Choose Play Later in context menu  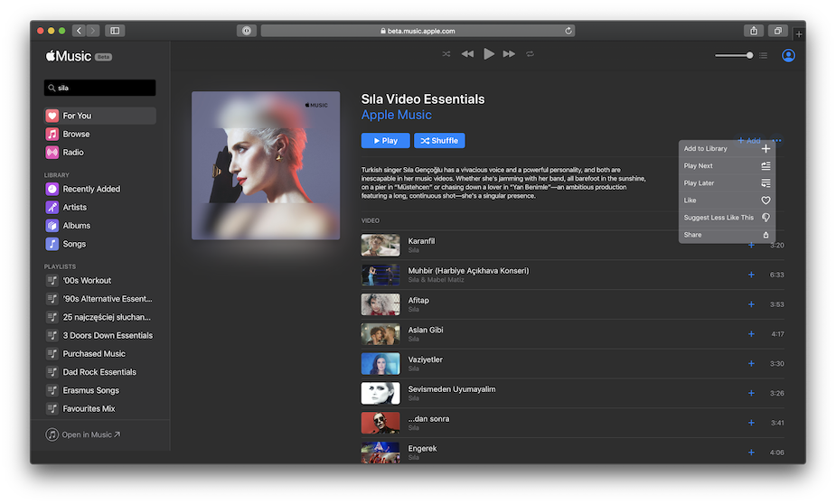727,182
